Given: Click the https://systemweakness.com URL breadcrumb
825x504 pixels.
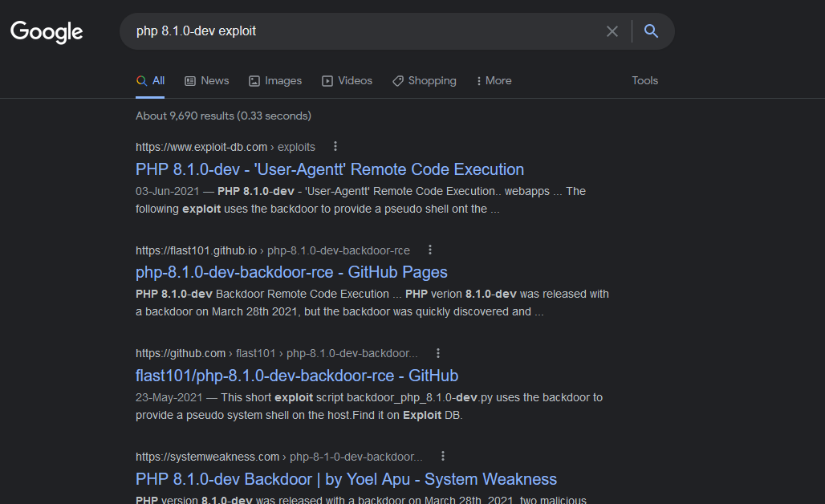Looking at the screenshot, I should (x=278, y=457).
